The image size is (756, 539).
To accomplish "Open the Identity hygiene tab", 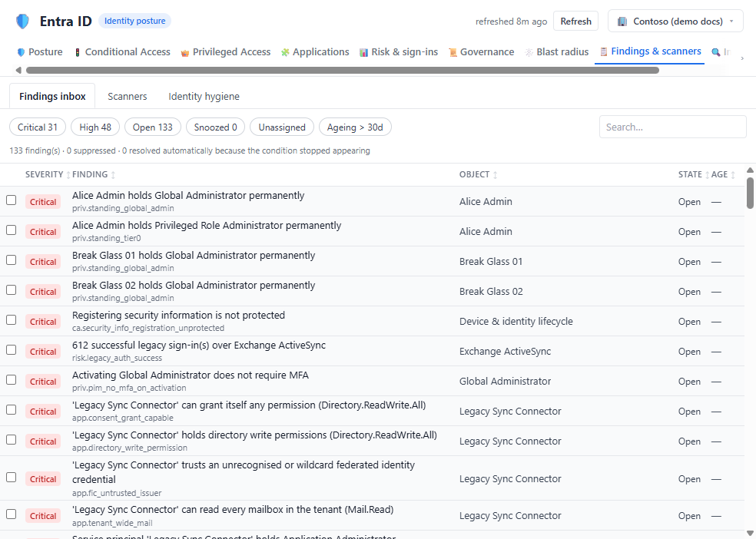I will tap(204, 96).
